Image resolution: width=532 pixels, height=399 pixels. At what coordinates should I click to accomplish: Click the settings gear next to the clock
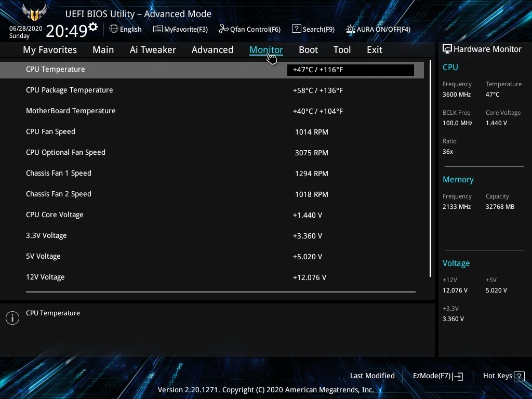pos(93,26)
